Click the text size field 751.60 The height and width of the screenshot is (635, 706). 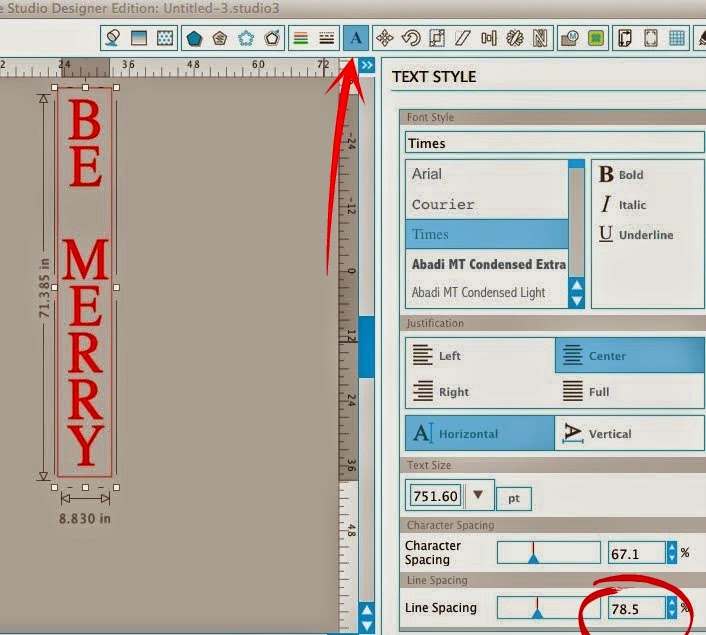tap(435, 496)
